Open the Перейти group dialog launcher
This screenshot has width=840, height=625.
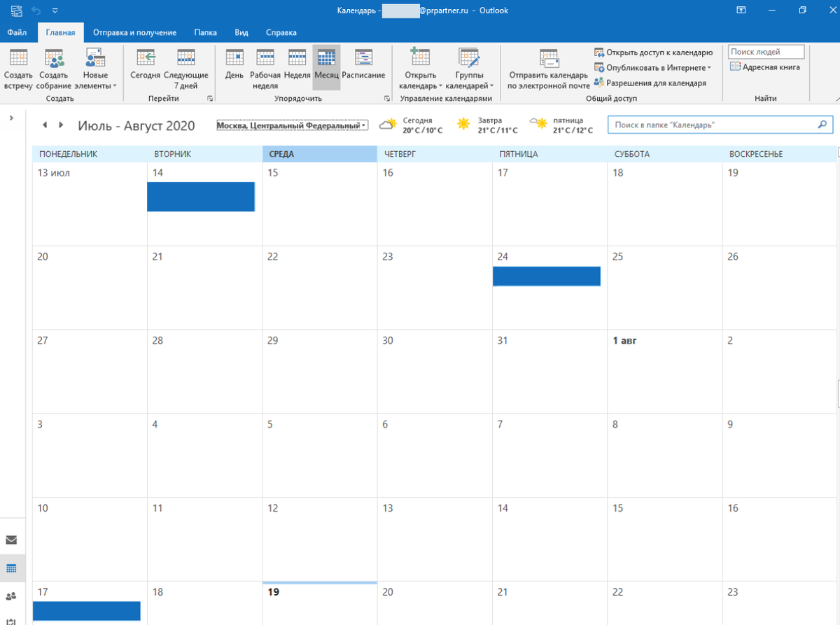[210, 99]
